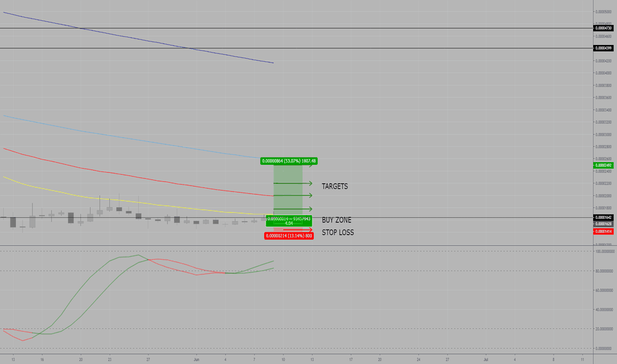Click the 0.00003400 price scale label
The height and width of the screenshot is (364, 617).
click(x=603, y=110)
